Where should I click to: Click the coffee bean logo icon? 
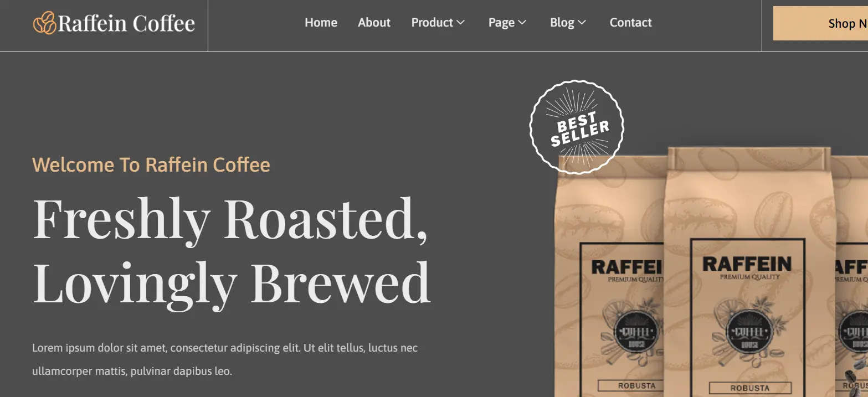tap(45, 23)
